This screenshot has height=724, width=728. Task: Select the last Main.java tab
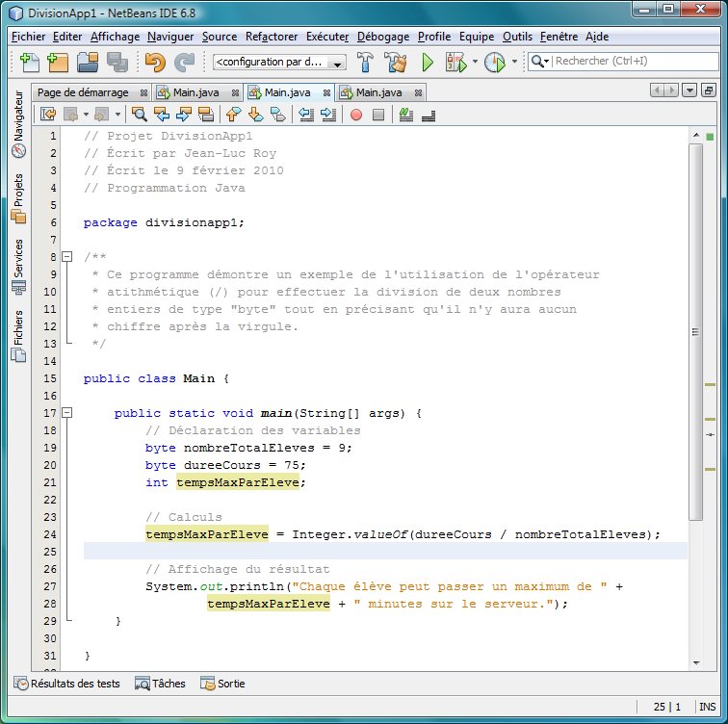tap(378, 92)
